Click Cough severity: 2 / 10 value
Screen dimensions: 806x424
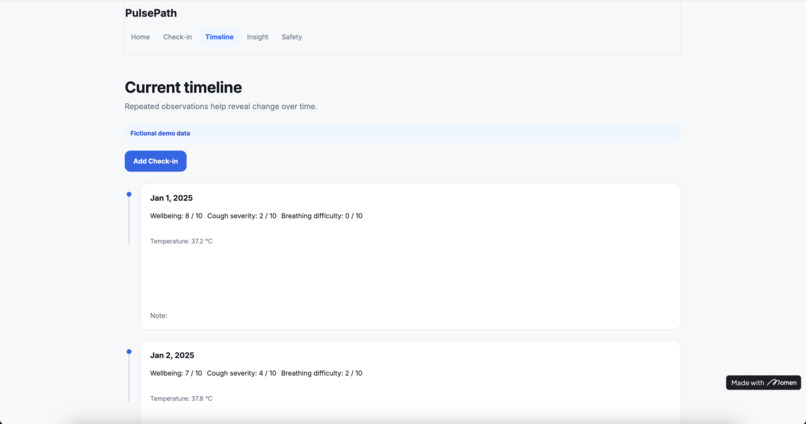point(242,216)
